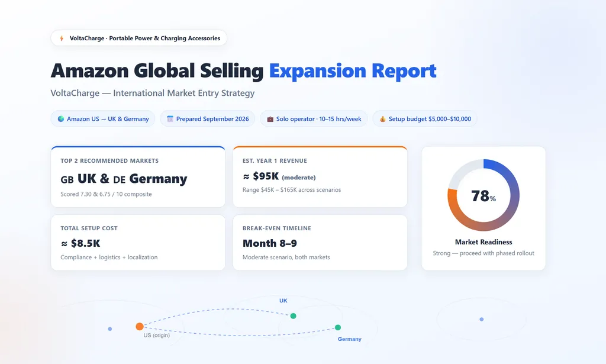
Task: Click the US (origin) map label
Action: pyautogui.click(x=156, y=336)
